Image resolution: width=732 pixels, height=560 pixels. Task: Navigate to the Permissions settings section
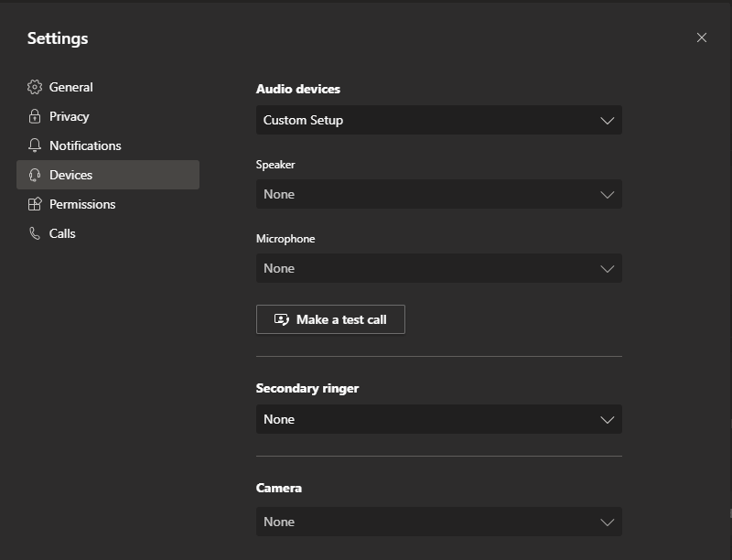pyautogui.click(x=82, y=204)
